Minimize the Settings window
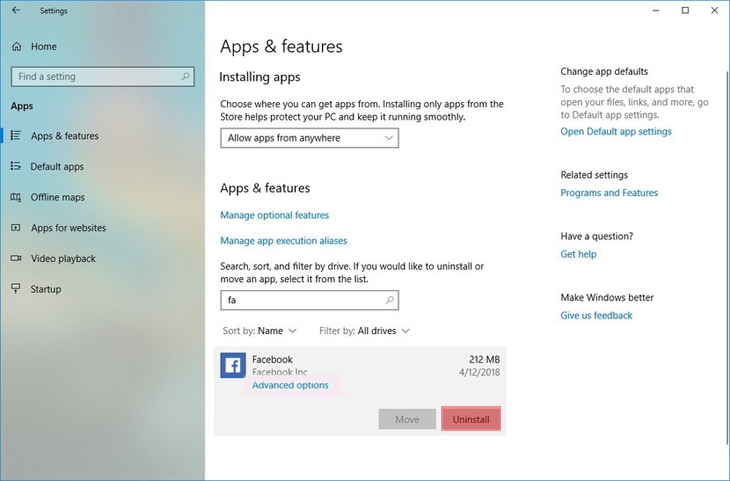The height and width of the screenshot is (481, 730). tap(656, 10)
